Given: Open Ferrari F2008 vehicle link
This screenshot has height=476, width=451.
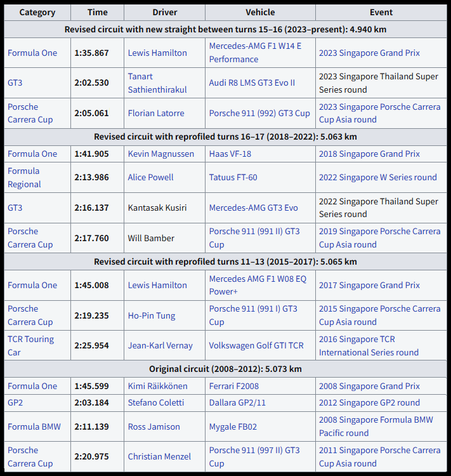Looking at the screenshot, I should [233, 386].
